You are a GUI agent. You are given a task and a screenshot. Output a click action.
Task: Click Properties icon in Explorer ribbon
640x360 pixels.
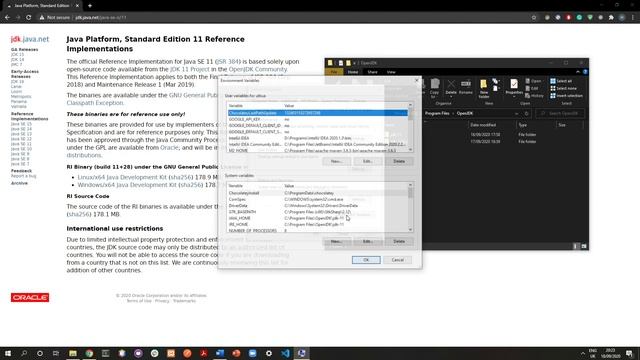point(514,88)
